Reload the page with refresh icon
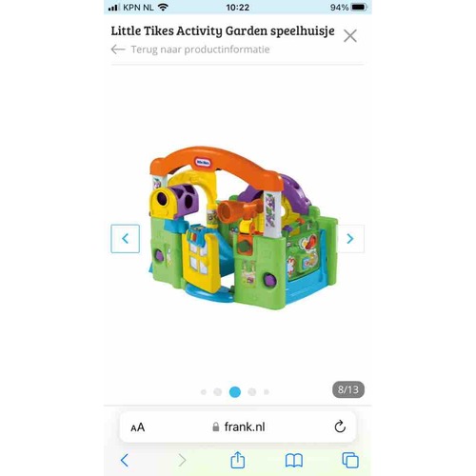Screen dimensions: 476x476 [340, 426]
